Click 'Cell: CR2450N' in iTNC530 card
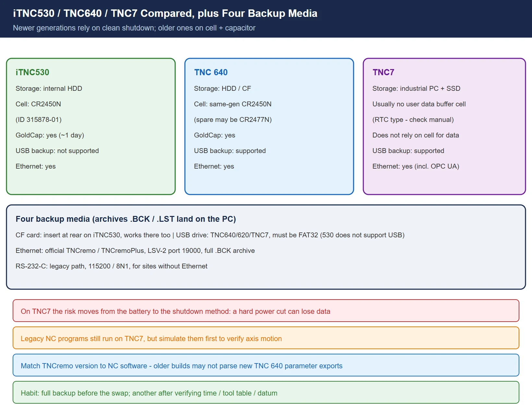Screen dimensions: 532x415 tap(38, 104)
